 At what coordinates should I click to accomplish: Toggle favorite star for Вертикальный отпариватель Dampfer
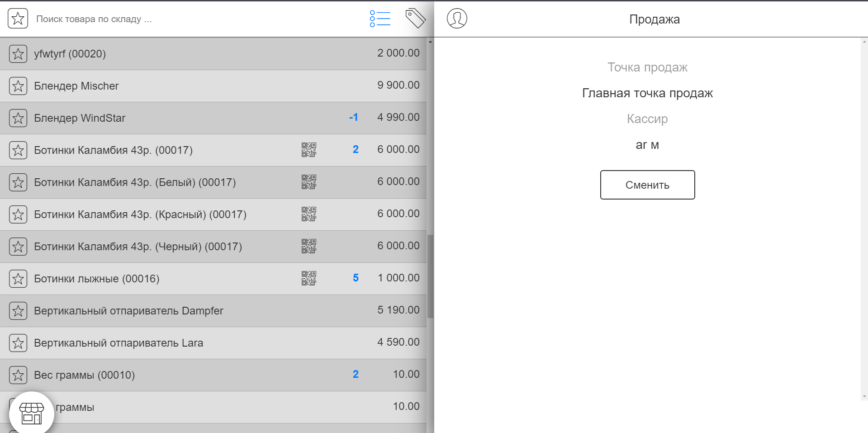coord(18,311)
